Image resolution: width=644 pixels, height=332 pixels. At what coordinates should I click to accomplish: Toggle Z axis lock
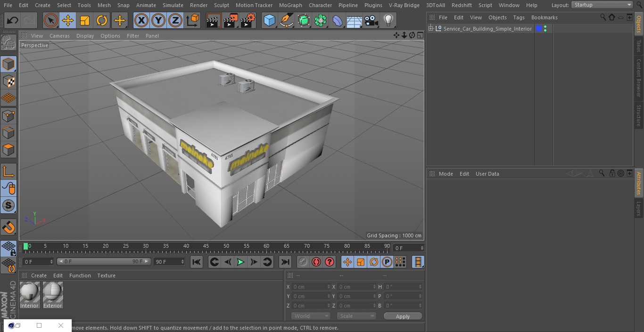point(175,20)
